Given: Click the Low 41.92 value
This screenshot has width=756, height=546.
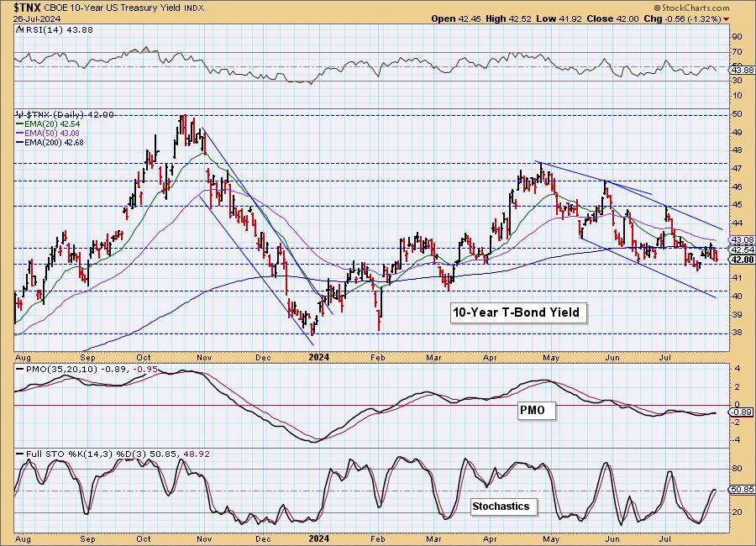Looking at the screenshot, I should 559,18.
